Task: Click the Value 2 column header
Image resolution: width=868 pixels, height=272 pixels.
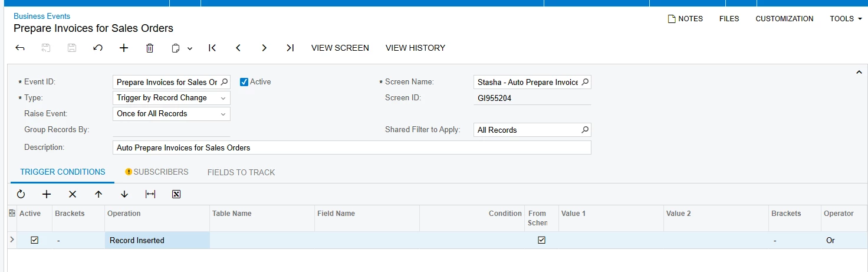Action: (716, 218)
